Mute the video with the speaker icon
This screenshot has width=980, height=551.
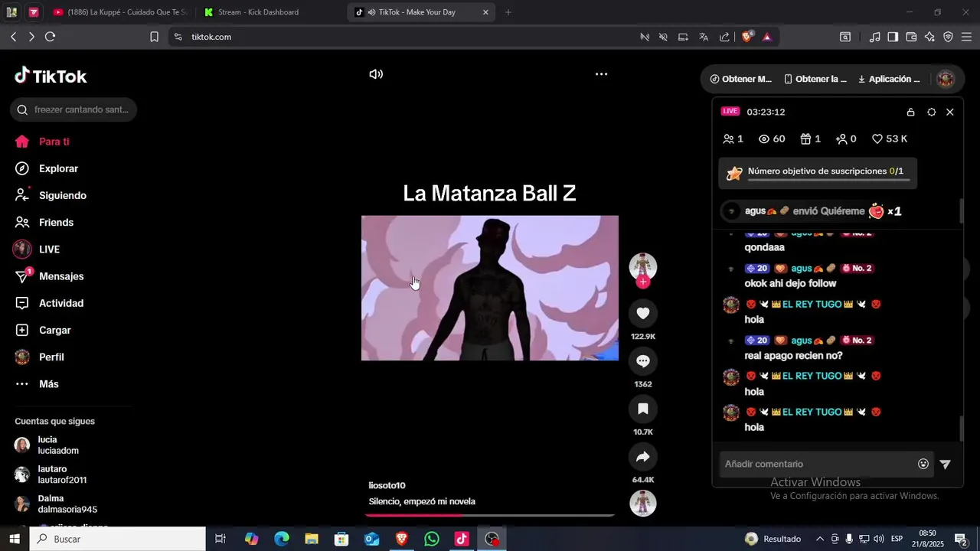click(376, 74)
